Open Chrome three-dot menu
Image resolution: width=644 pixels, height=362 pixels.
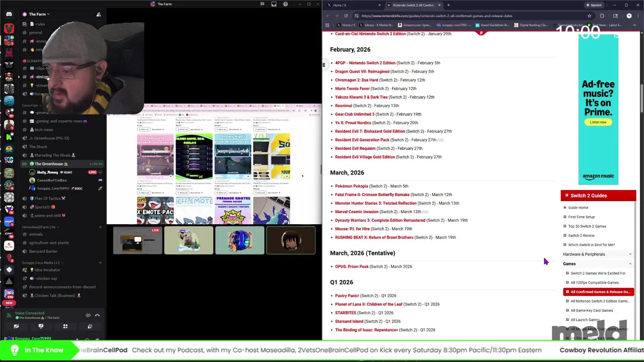638,16
